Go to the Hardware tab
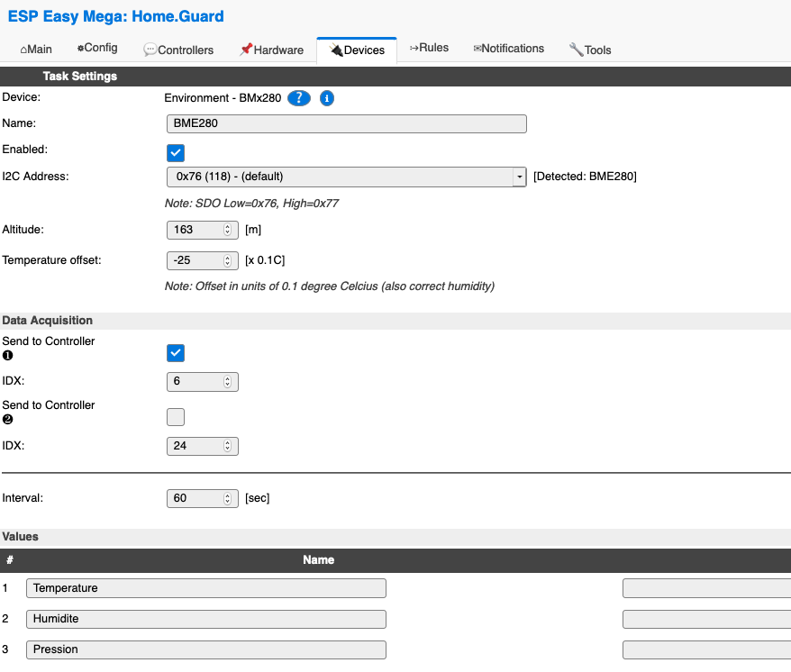This screenshot has height=672, width=791. tap(271, 50)
